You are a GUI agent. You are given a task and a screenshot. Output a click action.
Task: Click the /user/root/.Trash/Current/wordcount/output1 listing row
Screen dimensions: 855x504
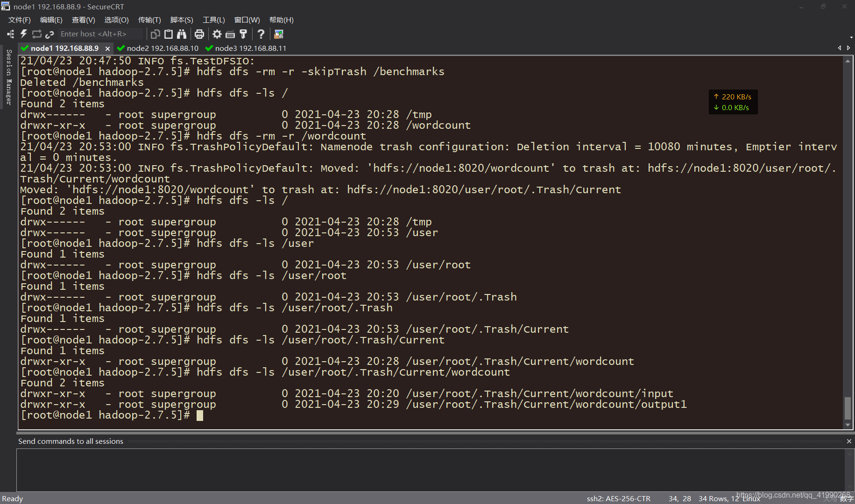click(x=353, y=404)
